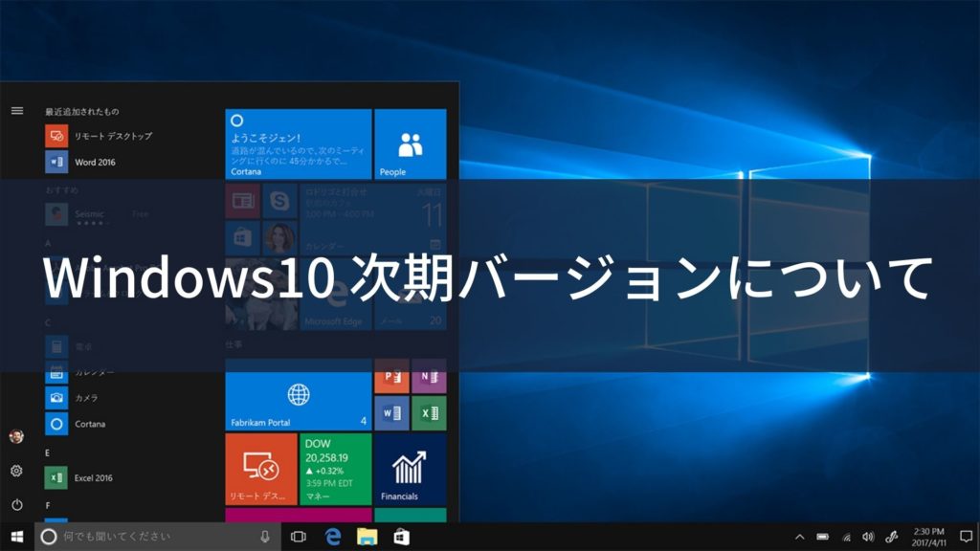Launch Microsoft Edge from the taskbar
The height and width of the screenshot is (551, 980).
click(x=333, y=537)
